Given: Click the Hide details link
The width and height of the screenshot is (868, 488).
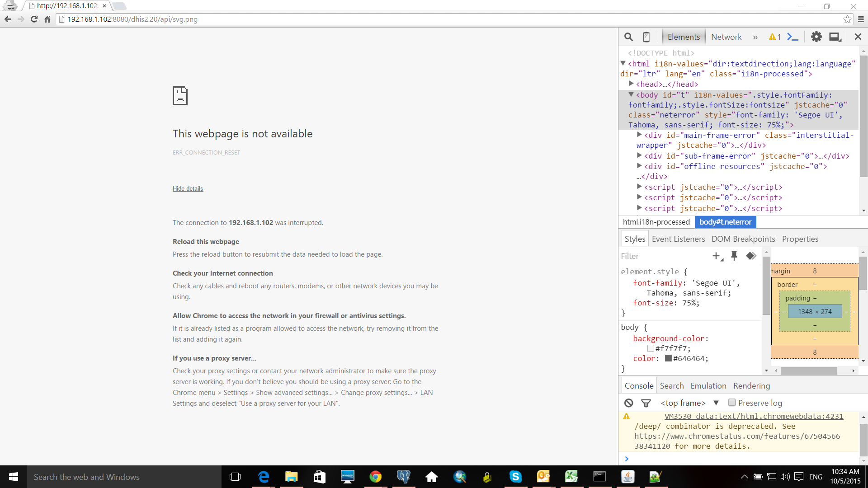Looking at the screenshot, I should pyautogui.click(x=188, y=189).
